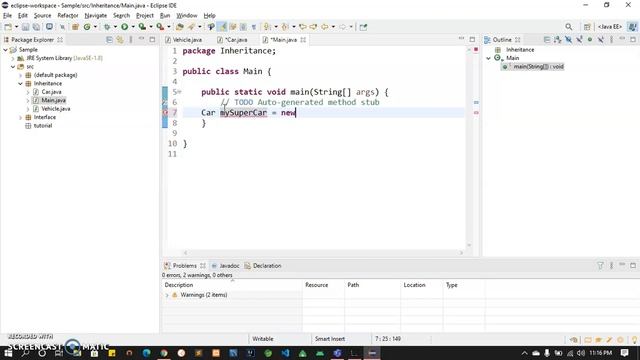Viewport: 640px width, 360px height.
Task: Click the Save All toolbar icon
Action: 36,27
